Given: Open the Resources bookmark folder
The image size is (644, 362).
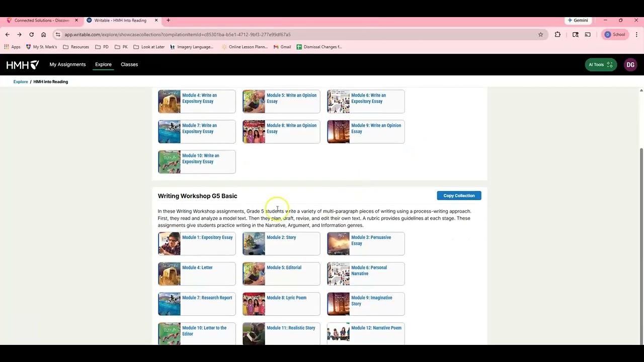Looking at the screenshot, I should 76,47.
